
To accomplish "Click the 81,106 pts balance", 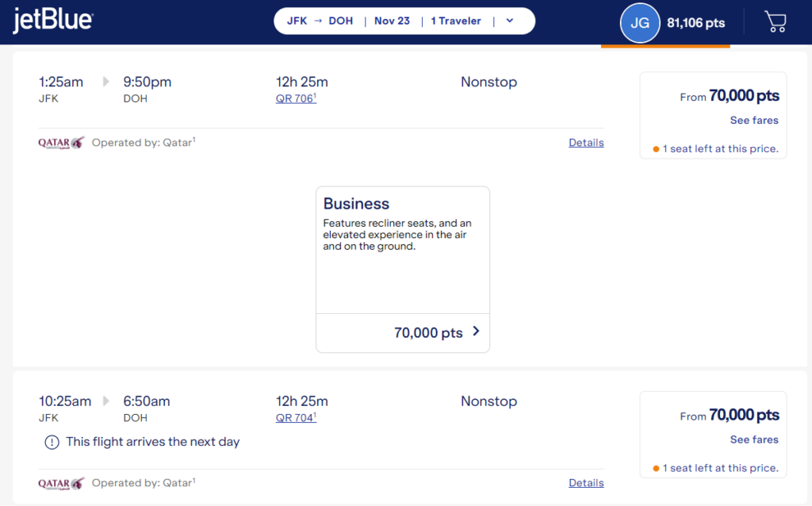I will (x=695, y=22).
